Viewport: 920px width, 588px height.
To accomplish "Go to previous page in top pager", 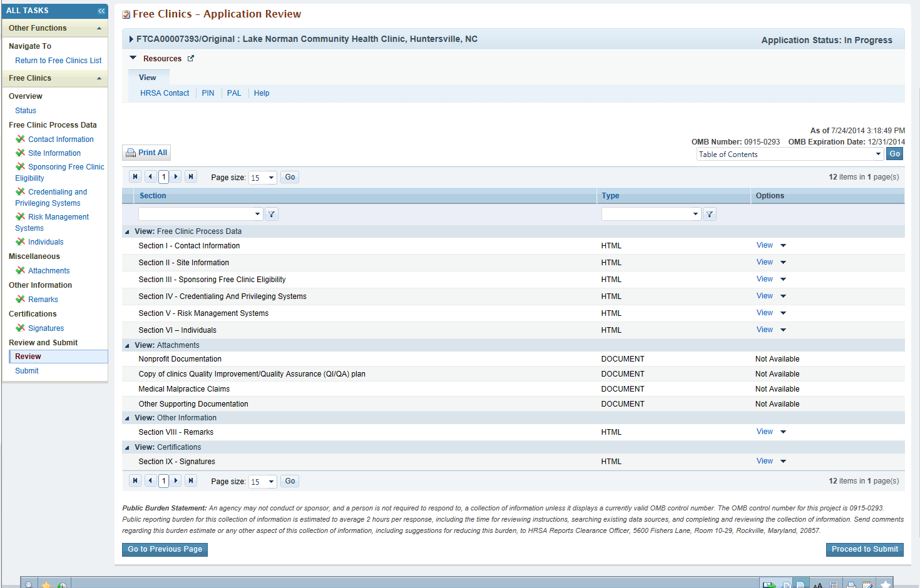I will 150,177.
